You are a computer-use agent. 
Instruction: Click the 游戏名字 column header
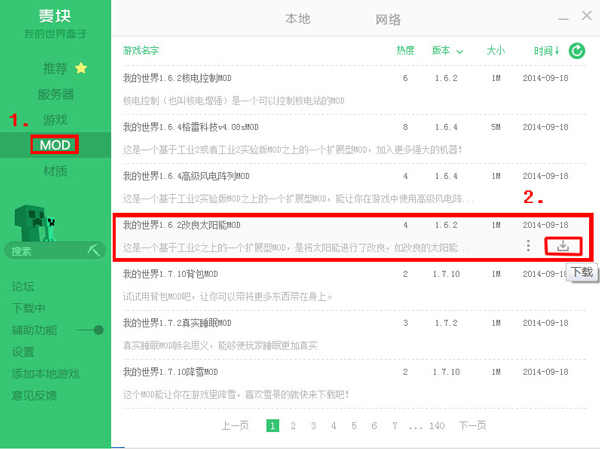pos(141,50)
